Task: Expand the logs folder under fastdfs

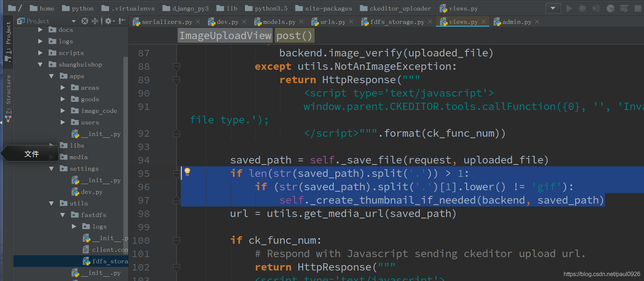Action: (74, 226)
